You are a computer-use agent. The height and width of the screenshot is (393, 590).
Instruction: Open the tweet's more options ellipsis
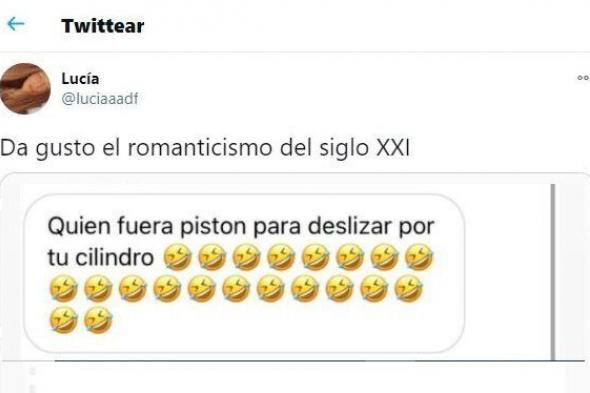[583, 78]
